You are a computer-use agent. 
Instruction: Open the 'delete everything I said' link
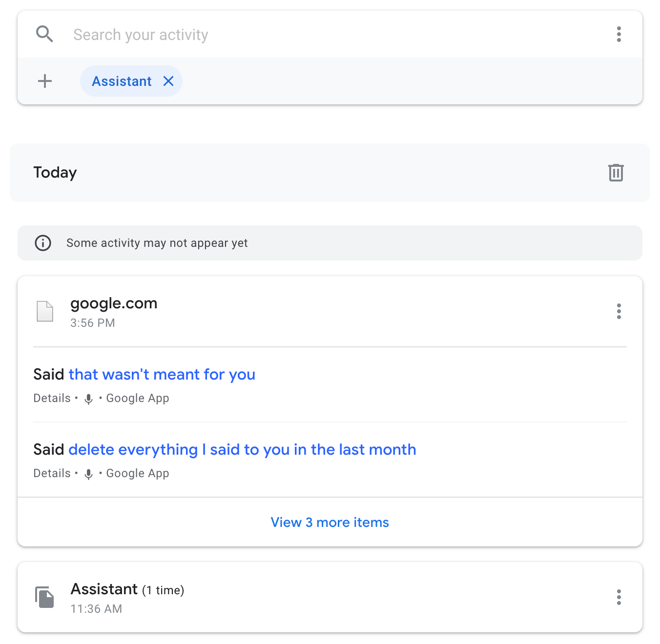[242, 449]
